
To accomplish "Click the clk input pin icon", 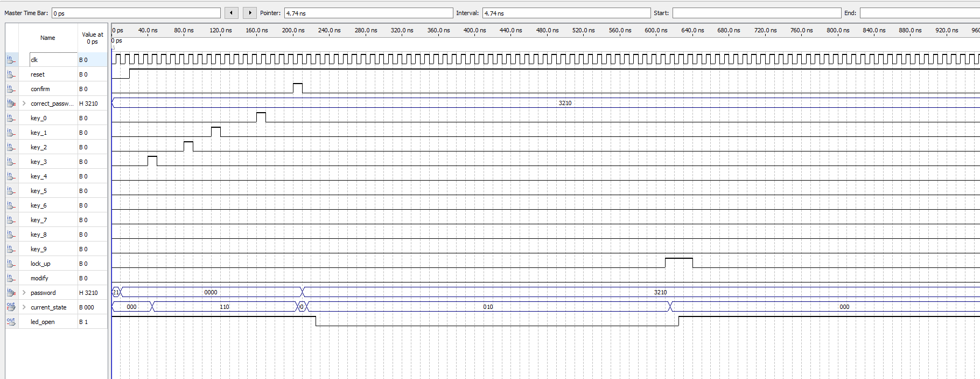I will [11, 60].
